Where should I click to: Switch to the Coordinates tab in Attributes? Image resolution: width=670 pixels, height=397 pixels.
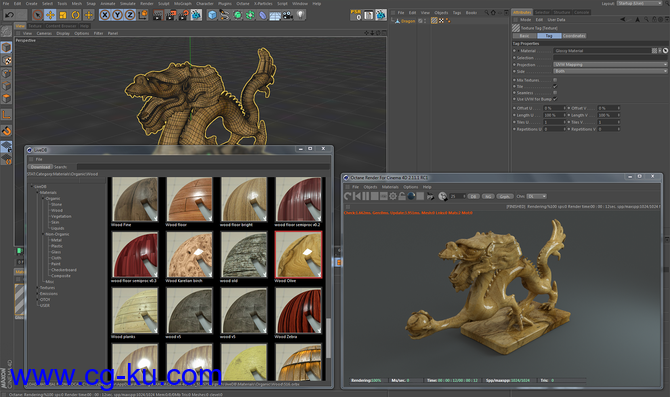(x=574, y=36)
